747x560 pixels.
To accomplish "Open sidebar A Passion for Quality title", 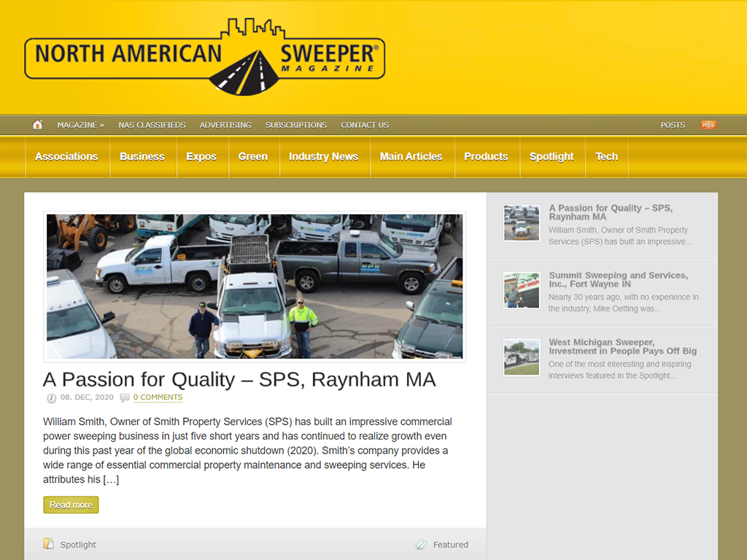I will tap(611, 212).
